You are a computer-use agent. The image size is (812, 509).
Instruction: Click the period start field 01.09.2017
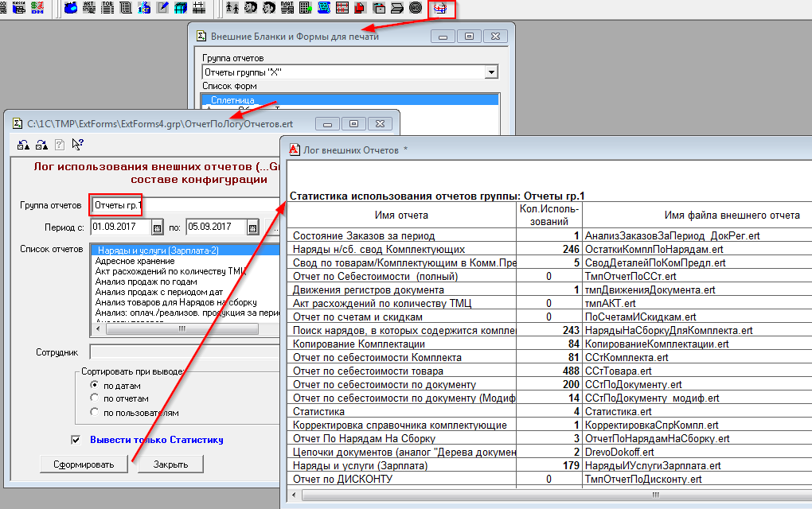121,227
